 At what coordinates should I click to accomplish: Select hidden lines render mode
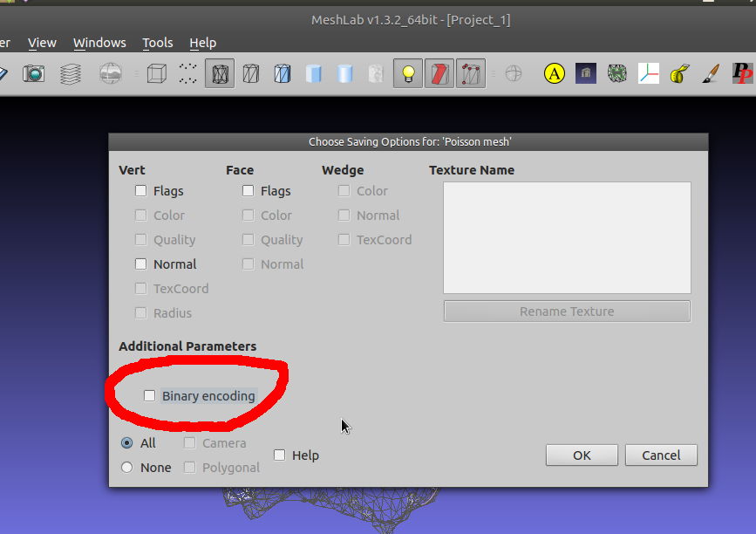(251, 74)
